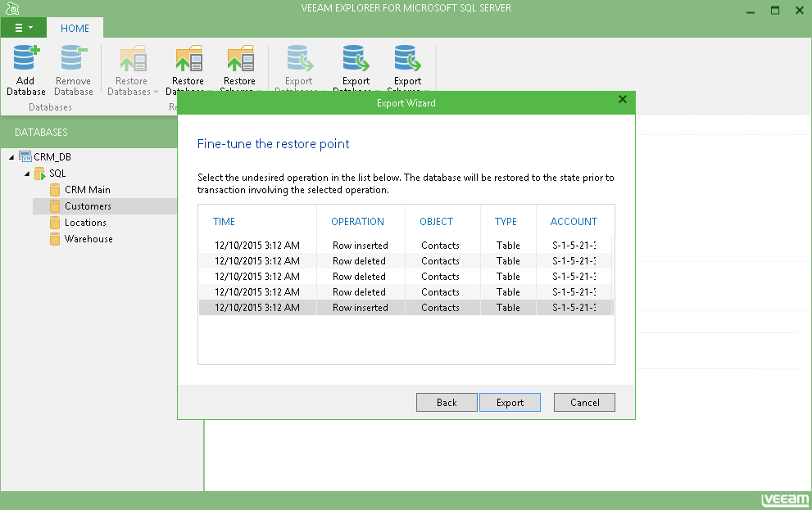The image size is (812, 510).
Task: Sort by the TIME column header
Action: (224, 221)
